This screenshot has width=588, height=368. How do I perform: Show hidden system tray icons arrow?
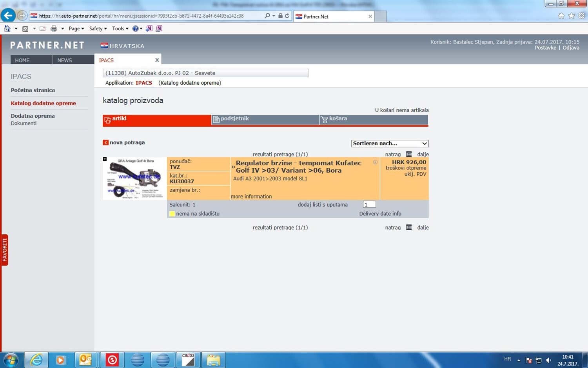pyautogui.click(x=519, y=360)
